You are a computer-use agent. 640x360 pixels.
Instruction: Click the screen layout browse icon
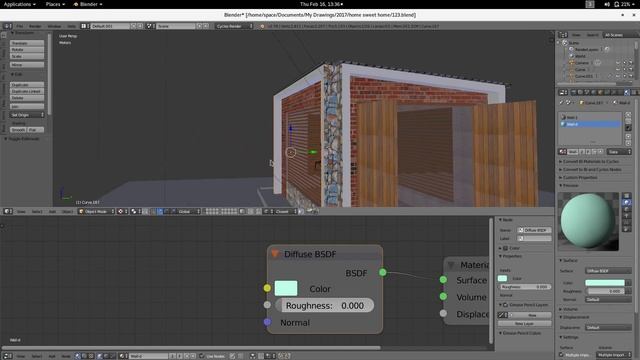[84, 26]
